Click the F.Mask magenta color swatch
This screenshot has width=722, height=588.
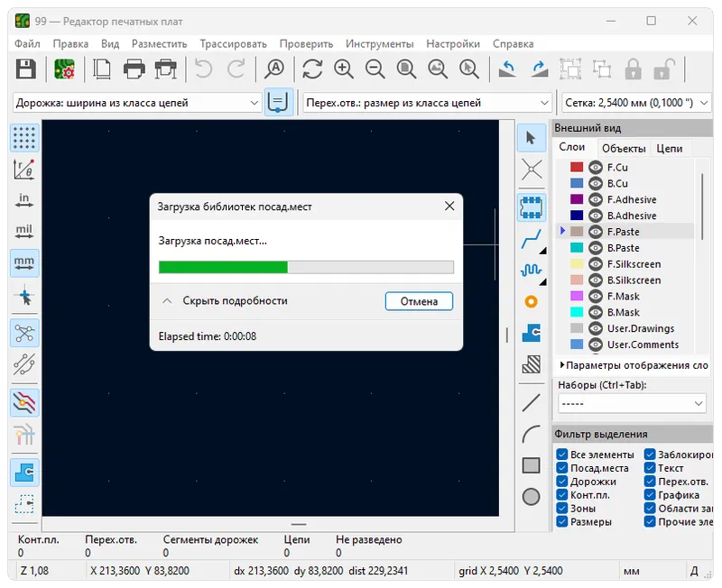(577, 296)
